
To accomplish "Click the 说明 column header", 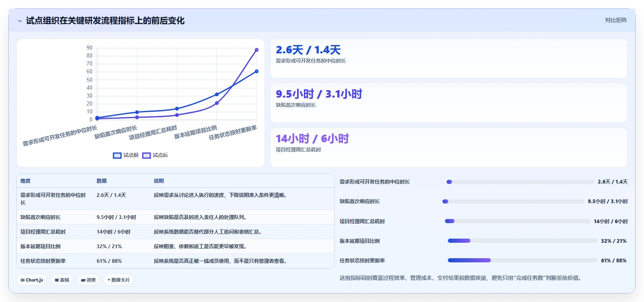I will coord(159,181).
